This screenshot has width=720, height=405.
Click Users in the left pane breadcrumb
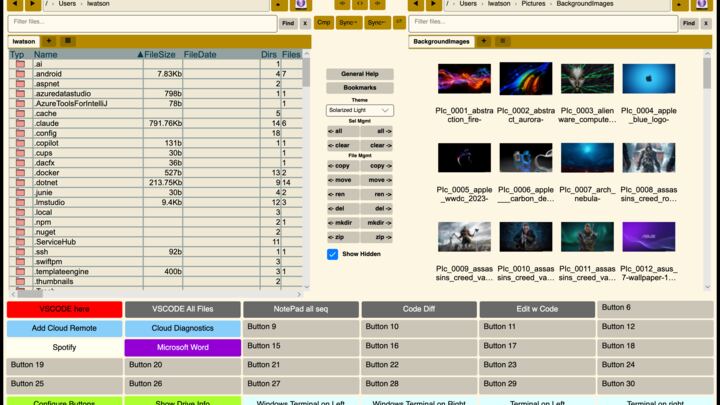click(x=67, y=4)
